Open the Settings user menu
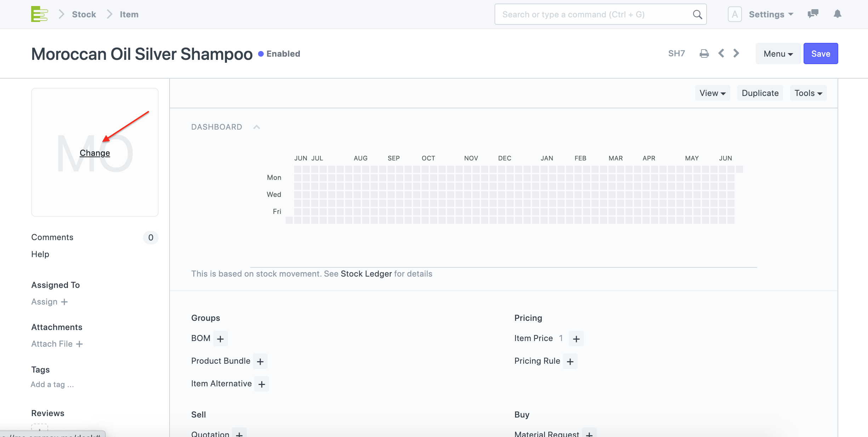Image resolution: width=868 pixels, height=437 pixels. click(x=771, y=15)
